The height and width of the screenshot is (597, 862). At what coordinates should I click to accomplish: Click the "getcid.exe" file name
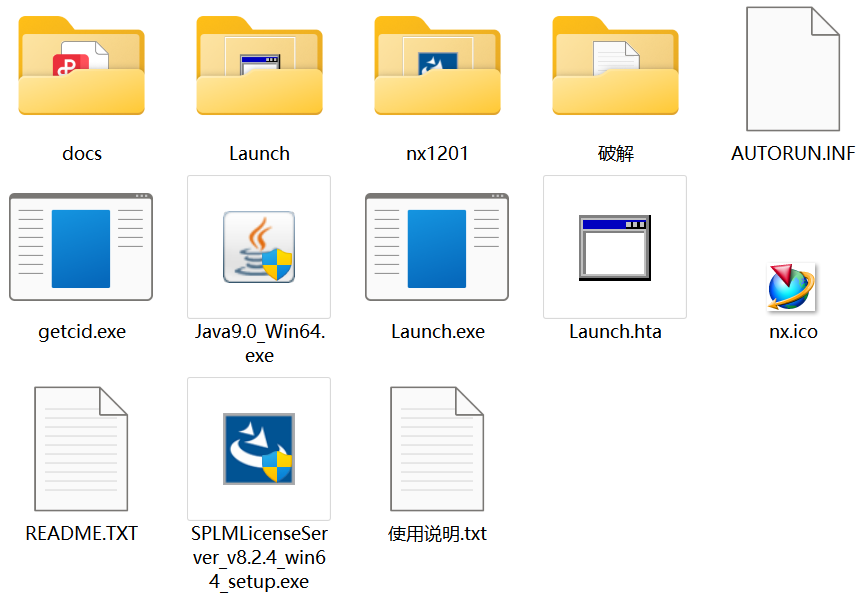(82, 332)
